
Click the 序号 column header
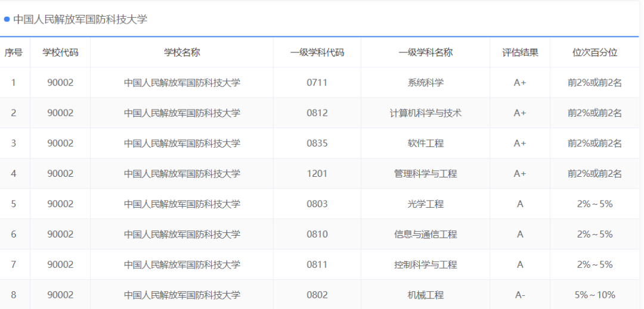pyautogui.click(x=14, y=52)
